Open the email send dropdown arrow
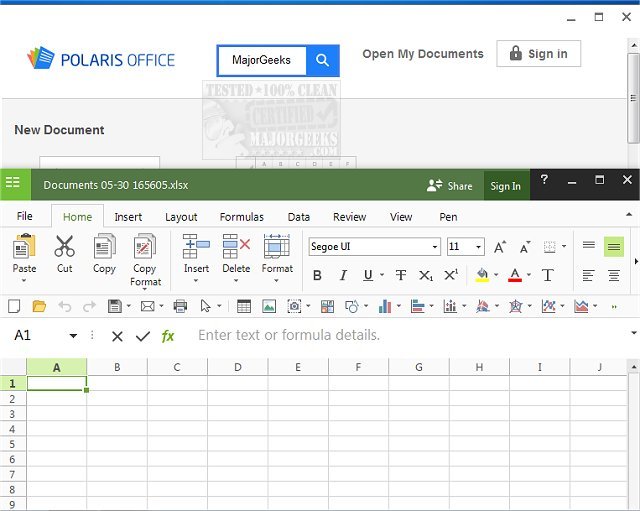Viewport: 640px width, 511px height. (x=161, y=306)
